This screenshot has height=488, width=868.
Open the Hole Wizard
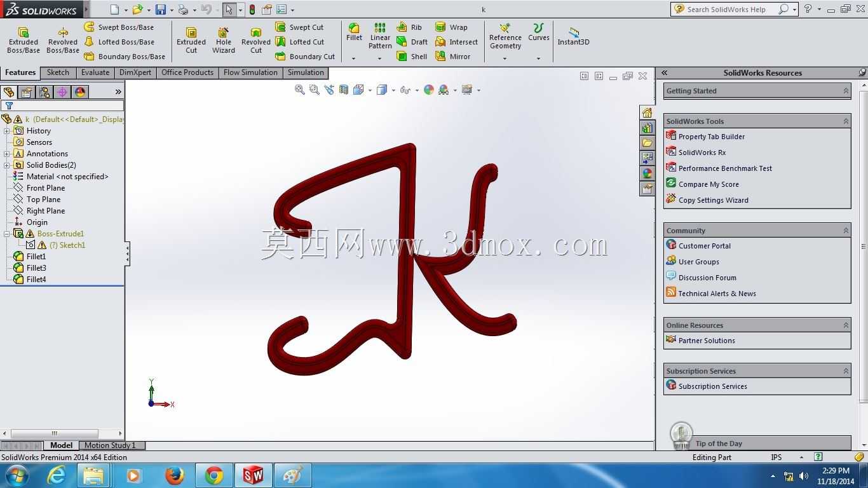click(x=224, y=41)
